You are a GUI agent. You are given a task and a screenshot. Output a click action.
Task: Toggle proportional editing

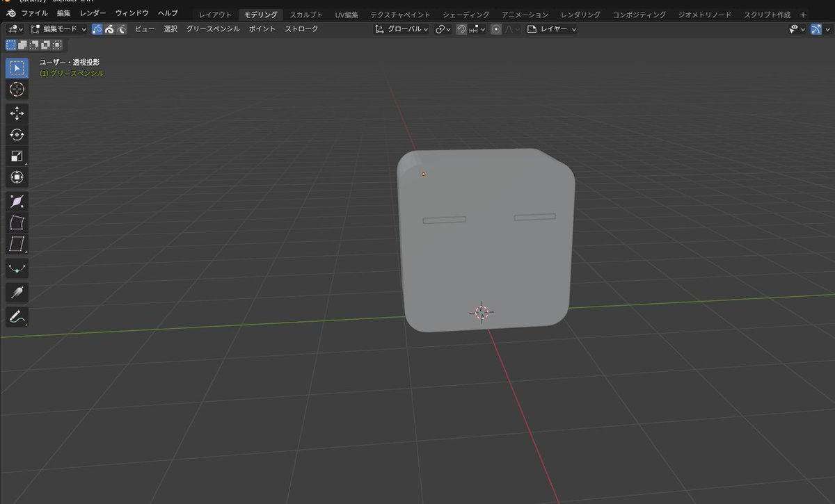[x=495, y=29]
